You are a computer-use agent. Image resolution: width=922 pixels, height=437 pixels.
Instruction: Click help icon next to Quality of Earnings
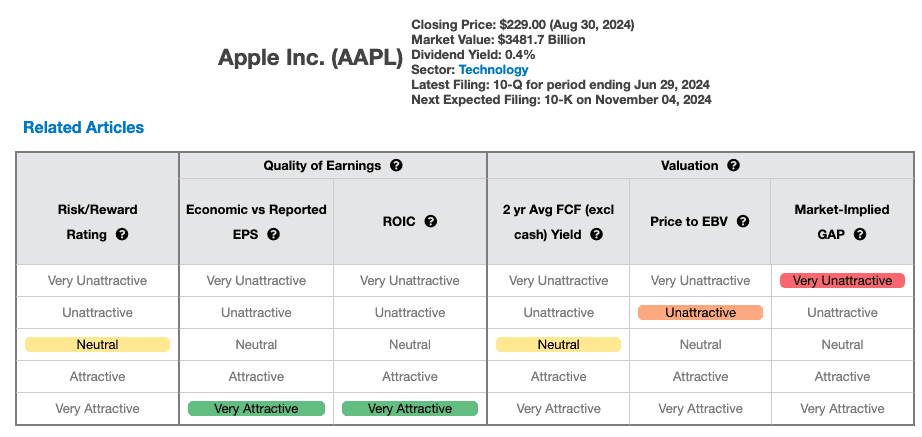pos(396,165)
